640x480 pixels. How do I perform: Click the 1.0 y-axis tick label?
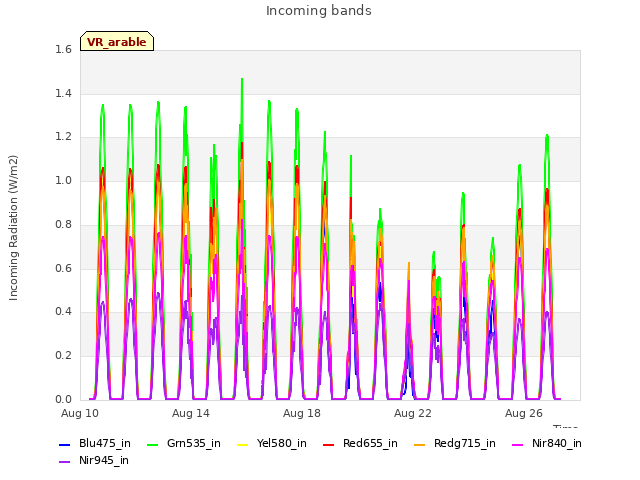(63, 180)
